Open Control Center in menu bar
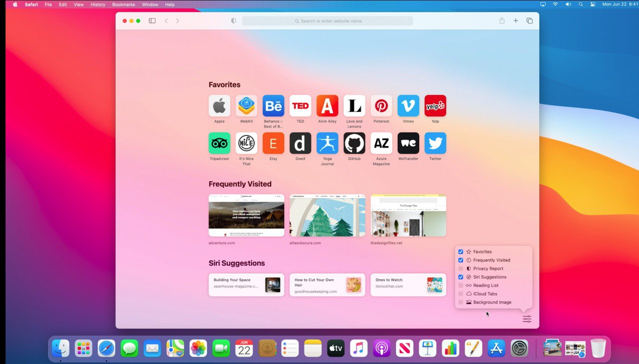Screen dimensions: 639x364 click(593, 4)
